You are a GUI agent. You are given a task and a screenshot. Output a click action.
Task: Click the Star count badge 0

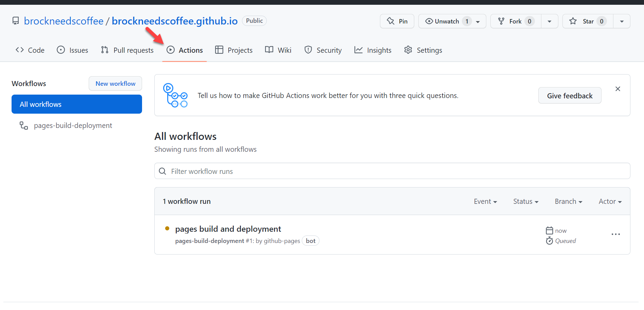pos(602,21)
